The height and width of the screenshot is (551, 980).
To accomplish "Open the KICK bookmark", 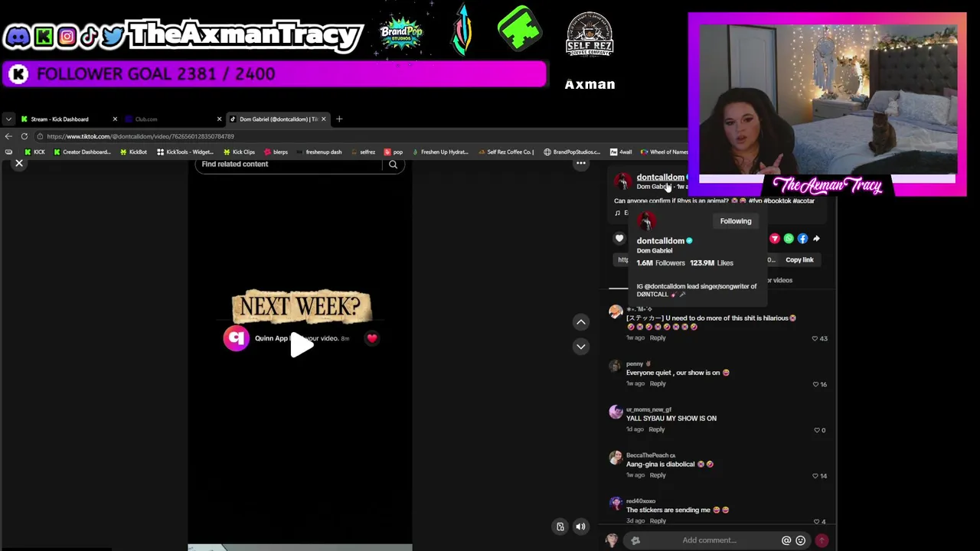I will (34, 152).
